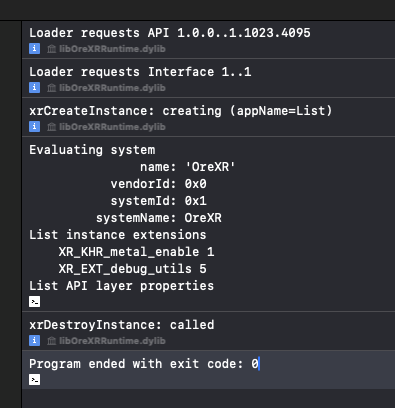
Task: Click terminal icon below List API layer properties
Action: 34,302
